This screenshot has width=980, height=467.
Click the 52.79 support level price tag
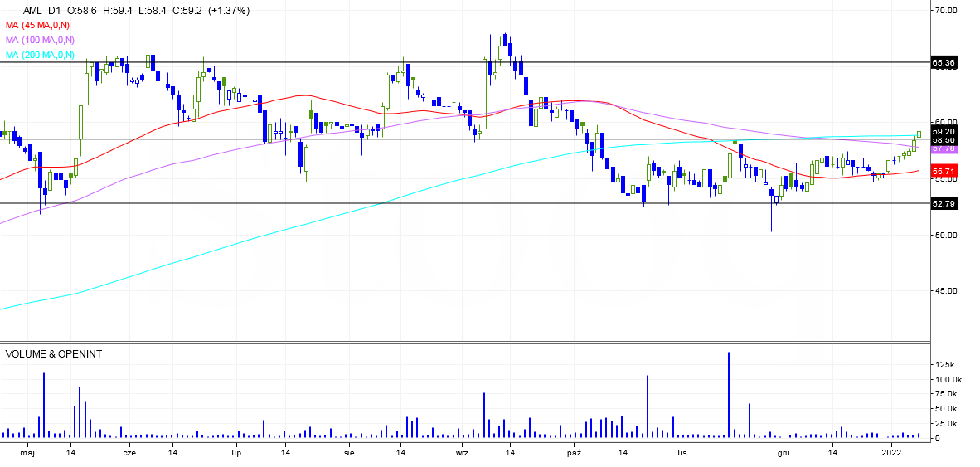click(x=944, y=203)
